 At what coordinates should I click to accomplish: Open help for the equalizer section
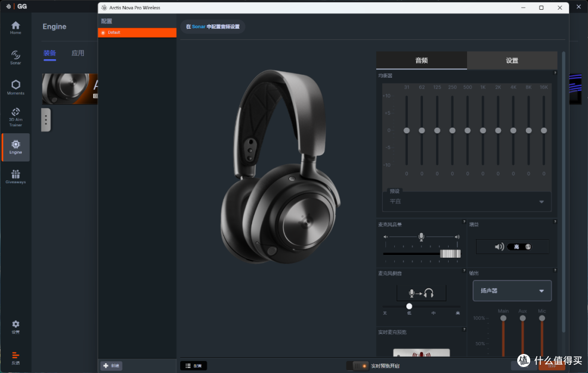click(555, 73)
